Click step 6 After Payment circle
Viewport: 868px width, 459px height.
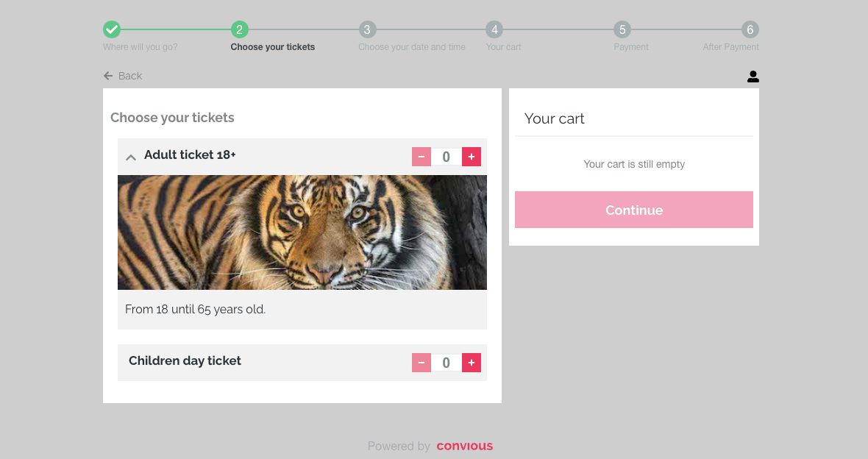(750, 29)
